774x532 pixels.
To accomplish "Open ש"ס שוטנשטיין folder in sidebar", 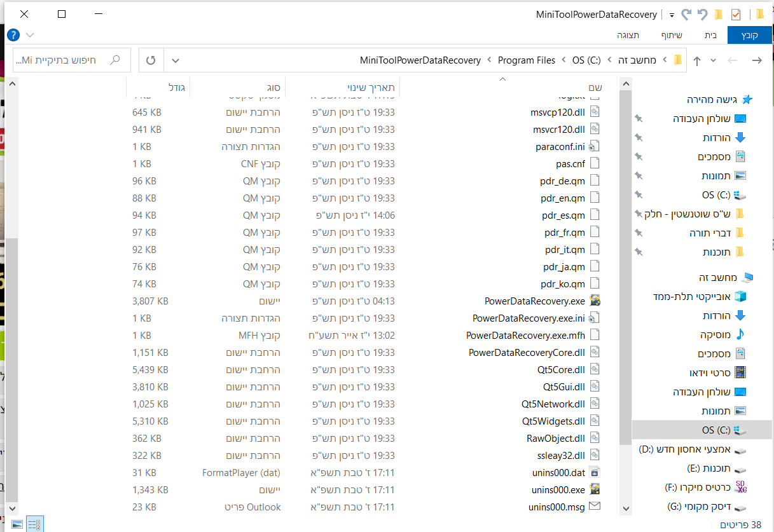I will pos(694,214).
